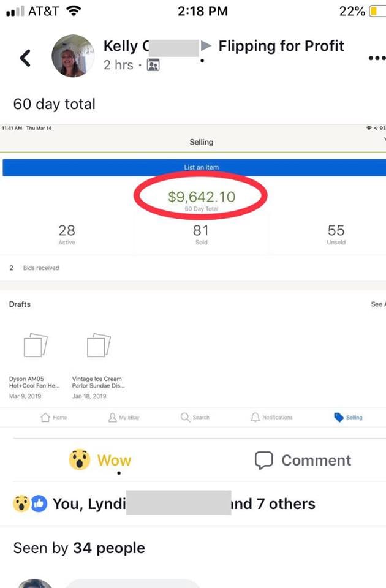
Task: View the 28 Active listings
Action: (67, 235)
